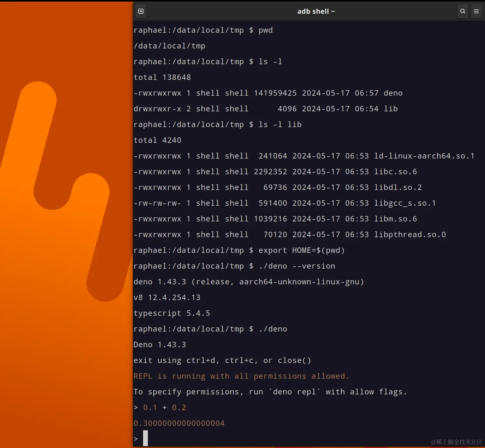
Task: Click the 'deno' file name in listing
Action: tap(393, 93)
